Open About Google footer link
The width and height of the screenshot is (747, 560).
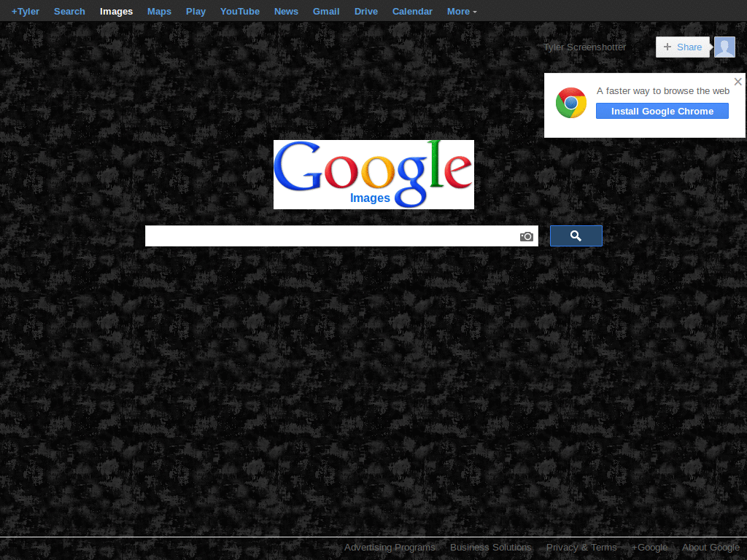point(711,548)
